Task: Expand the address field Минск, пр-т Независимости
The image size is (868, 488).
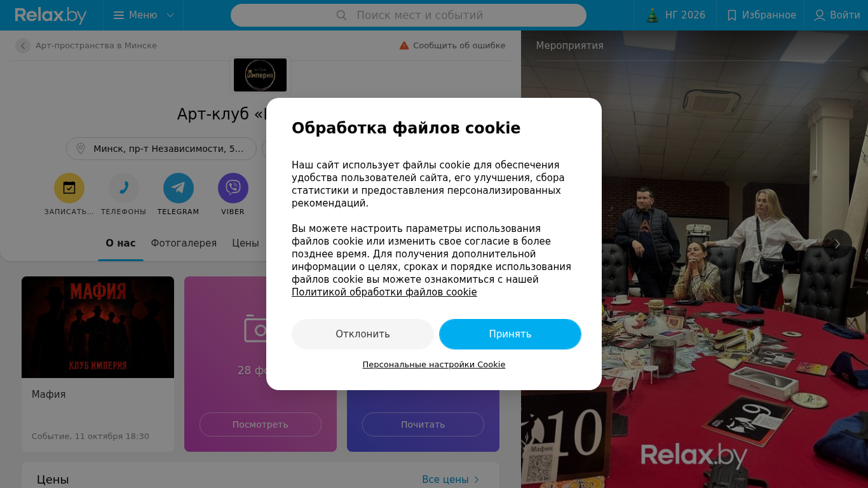Action: point(161,149)
